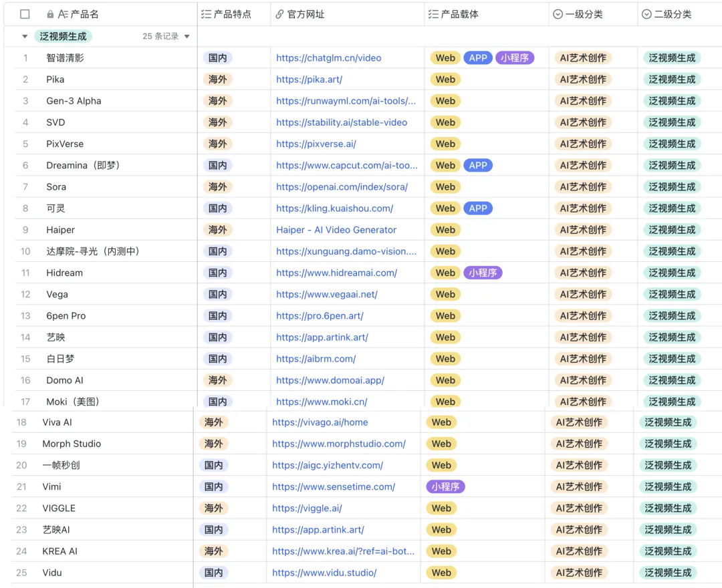Screen dimensions: 722x588
Task: Select the 'Dreamina（即梦）' product name cell
Action: pos(83,165)
